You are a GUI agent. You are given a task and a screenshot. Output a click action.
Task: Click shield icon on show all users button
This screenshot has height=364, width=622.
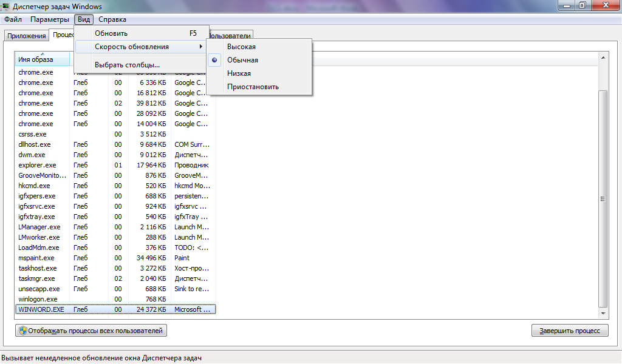coord(23,331)
